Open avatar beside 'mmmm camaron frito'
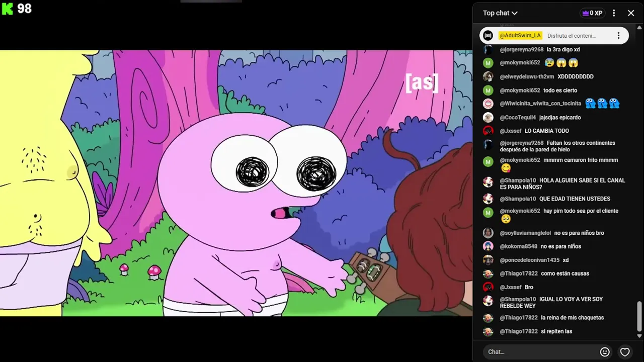 (488, 162)
